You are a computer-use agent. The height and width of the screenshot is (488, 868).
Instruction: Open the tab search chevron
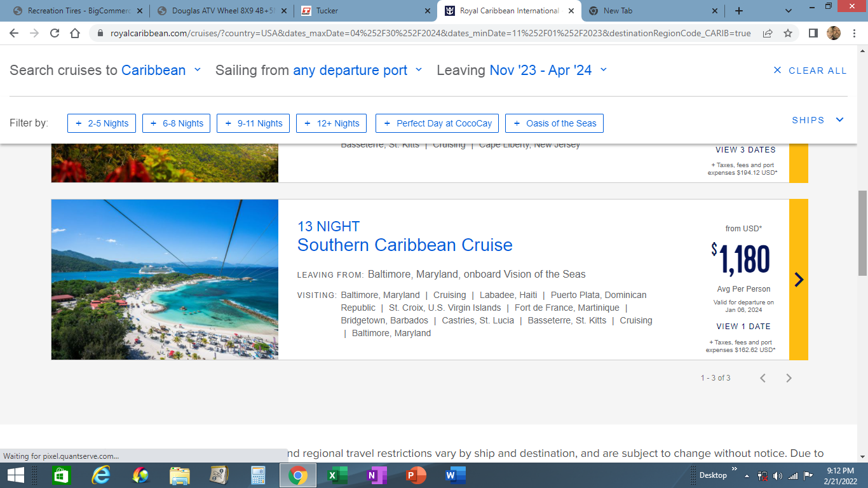point(789,11)
